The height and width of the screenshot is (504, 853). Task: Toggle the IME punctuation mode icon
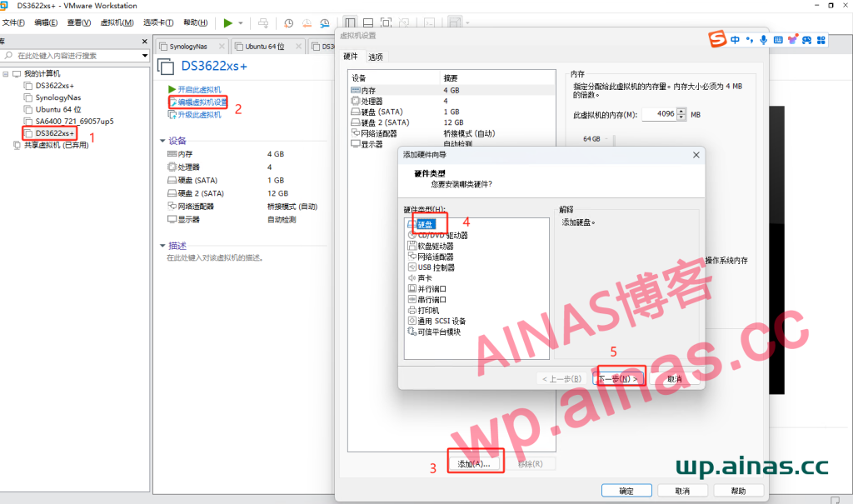click(750, 40)
